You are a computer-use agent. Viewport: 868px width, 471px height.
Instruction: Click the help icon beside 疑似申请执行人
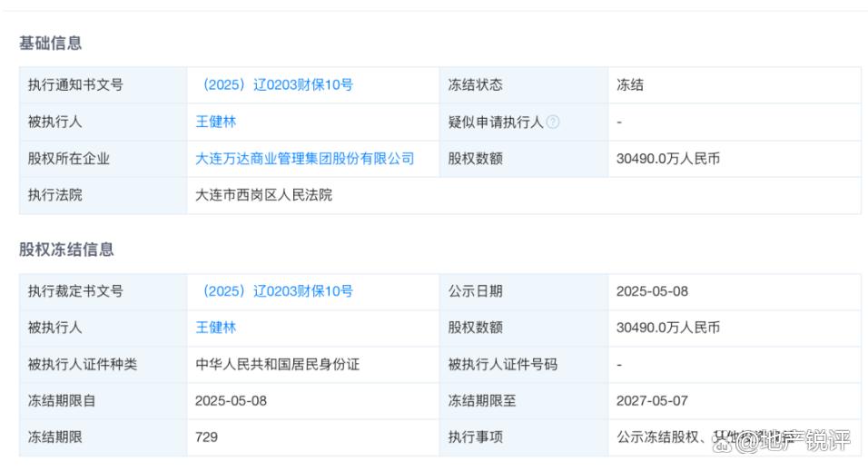(552, 122)
